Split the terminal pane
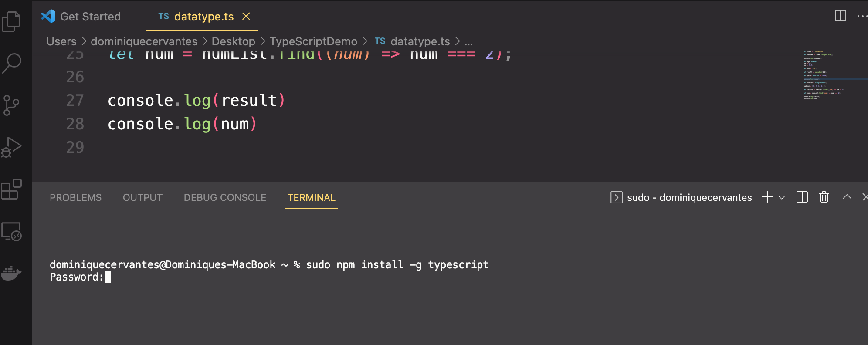Viewport: 868px width, 345px height. [x=802, y=197]
